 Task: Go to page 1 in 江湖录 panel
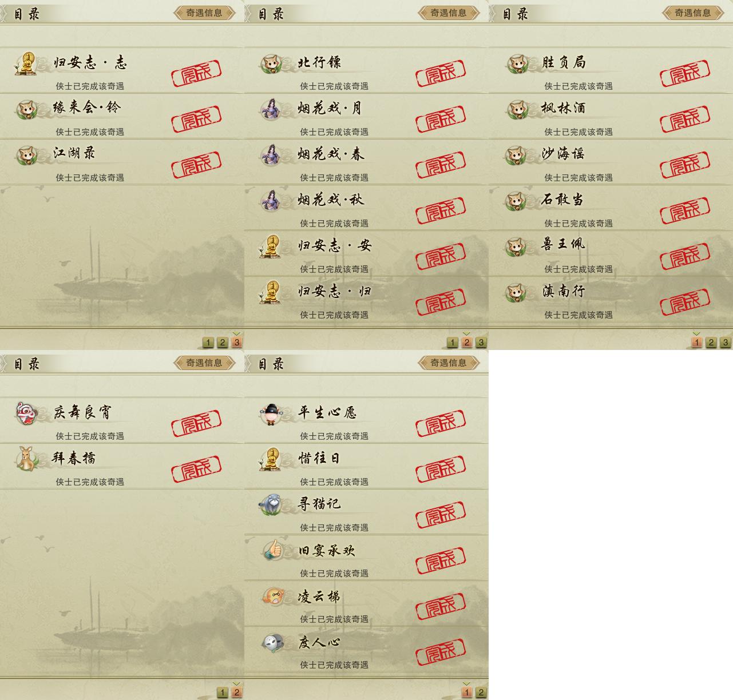208,343
